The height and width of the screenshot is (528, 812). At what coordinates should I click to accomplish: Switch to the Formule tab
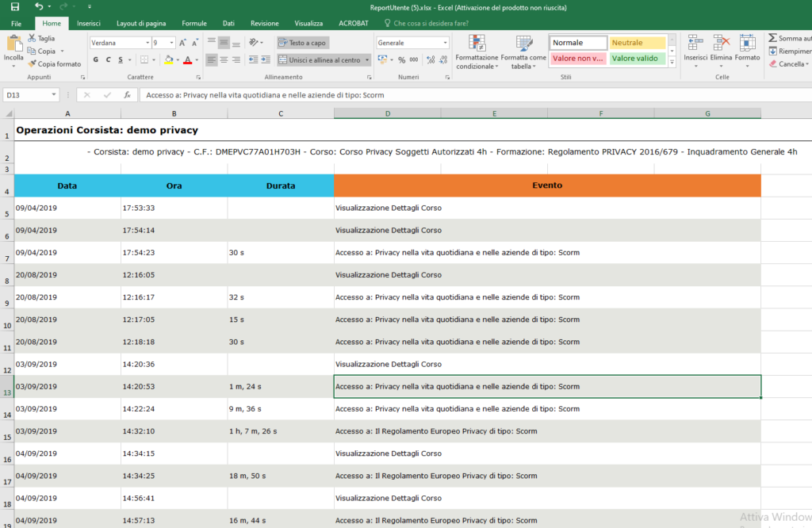pos(194,23)
